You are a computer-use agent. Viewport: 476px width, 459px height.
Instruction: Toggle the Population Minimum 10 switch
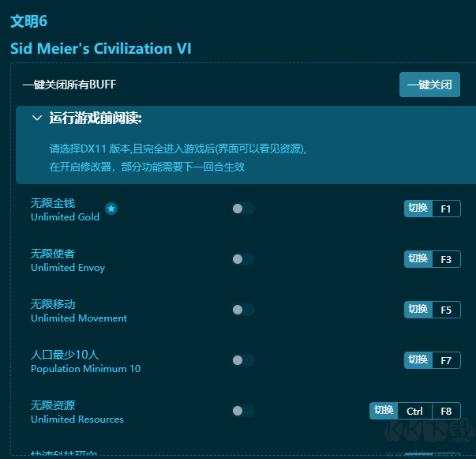[243, 360]
